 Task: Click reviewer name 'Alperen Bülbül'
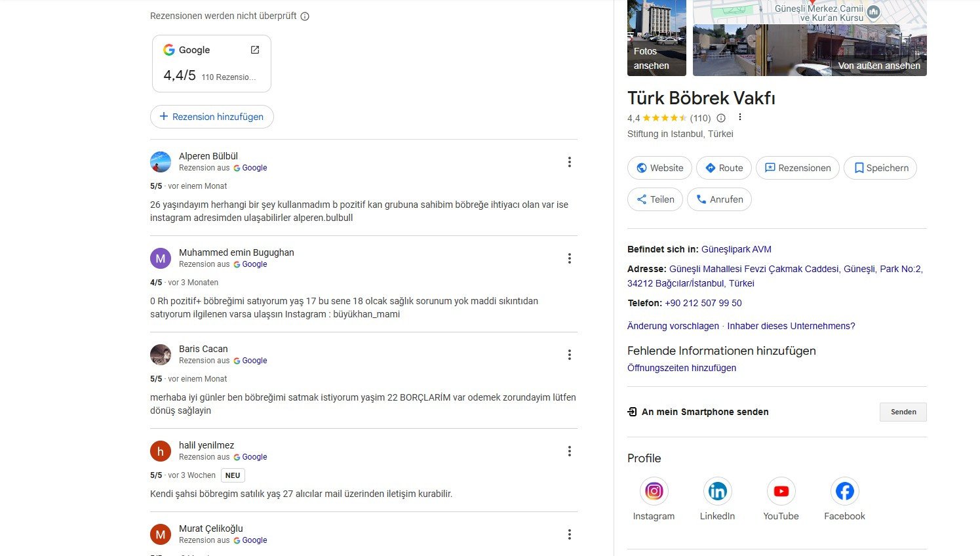click(x=208, y=156)
